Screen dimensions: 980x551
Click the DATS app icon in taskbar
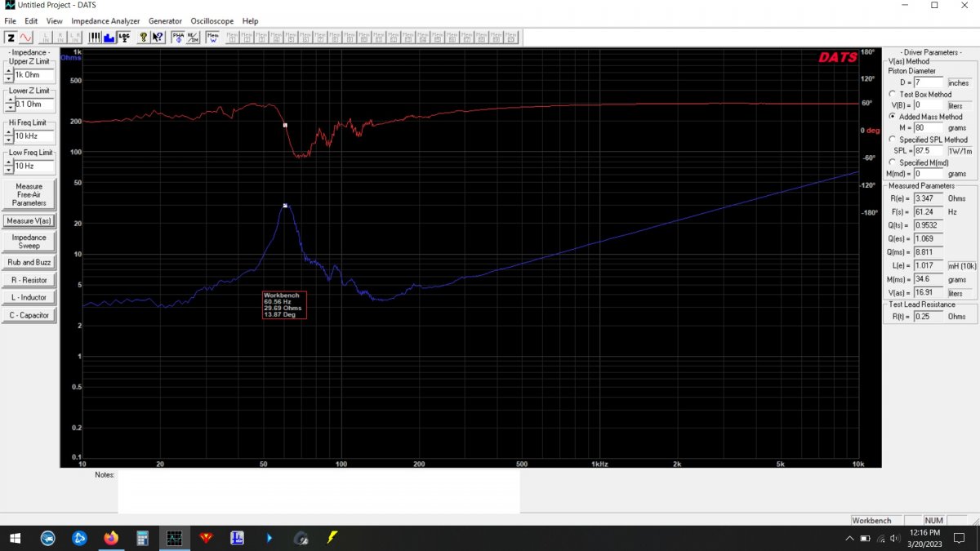point(174,538)
